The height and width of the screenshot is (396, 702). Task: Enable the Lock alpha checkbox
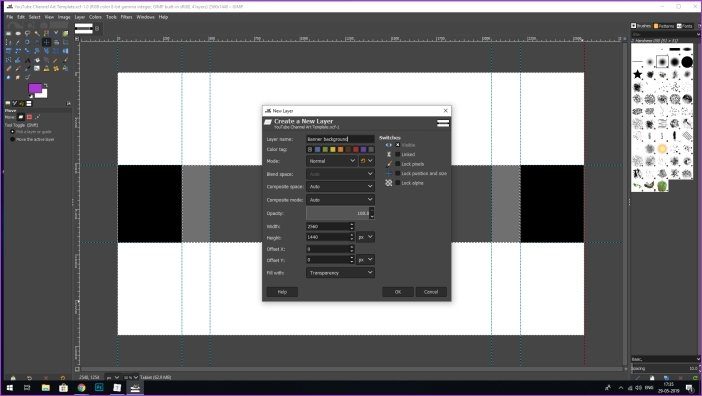click(398, 183)
